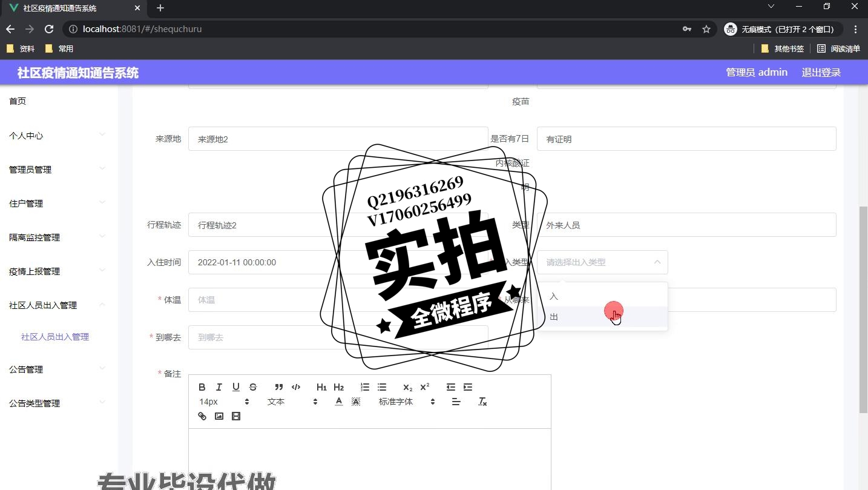Open the text color picker
Image resolution: width=868 pixels, height=490 pixels.
(x=339, y=402)
